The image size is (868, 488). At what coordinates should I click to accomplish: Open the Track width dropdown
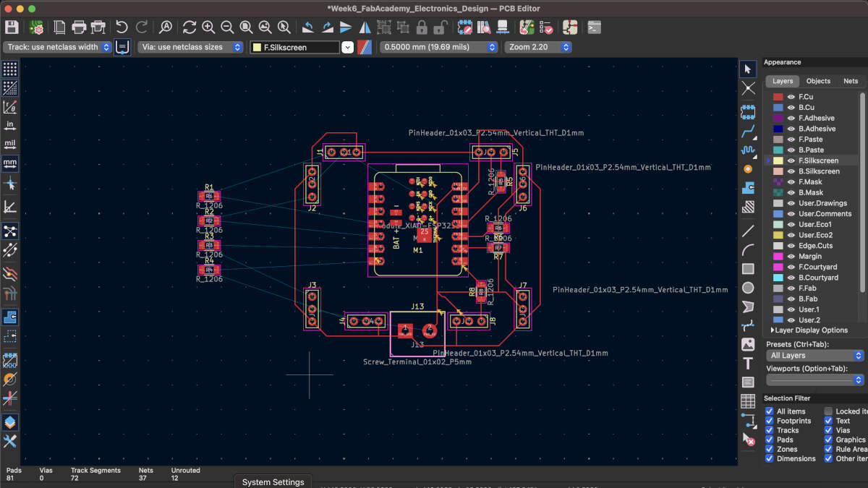click(x=58, y=47)
